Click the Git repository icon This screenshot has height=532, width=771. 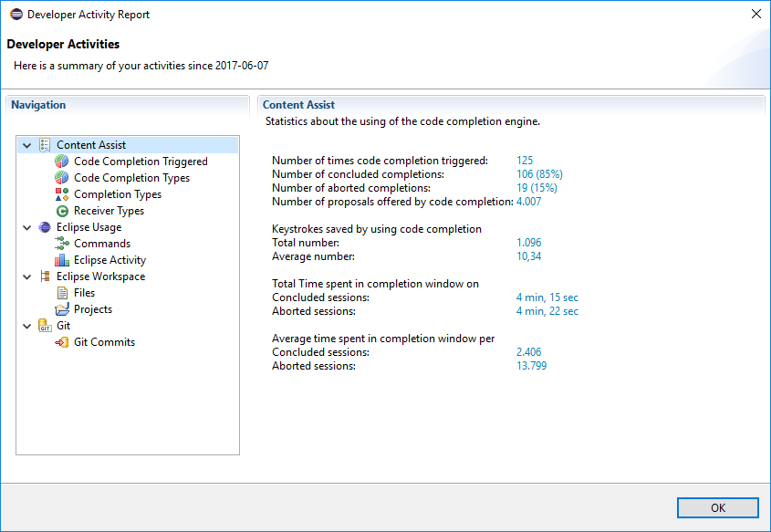click(45, 326)
